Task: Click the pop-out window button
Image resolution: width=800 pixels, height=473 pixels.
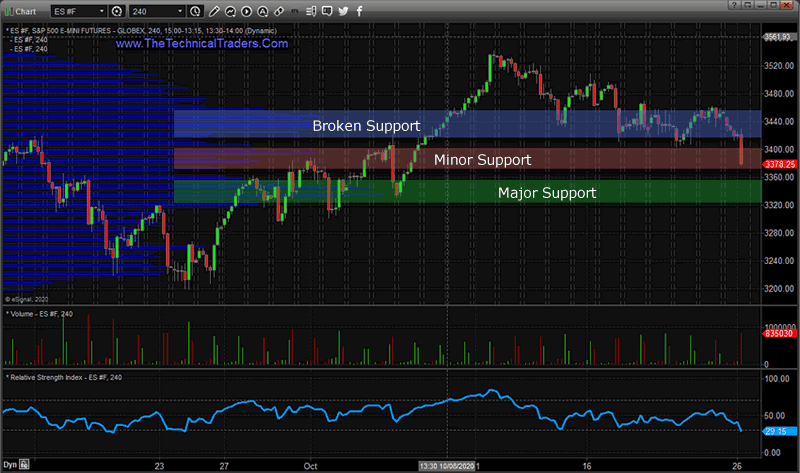Action: (x=747, y=5)
